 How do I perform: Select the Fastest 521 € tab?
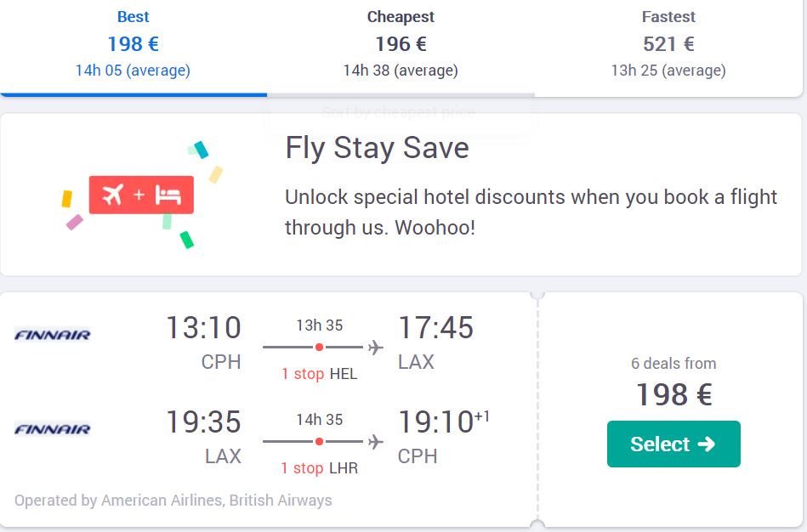coord(668,45)
